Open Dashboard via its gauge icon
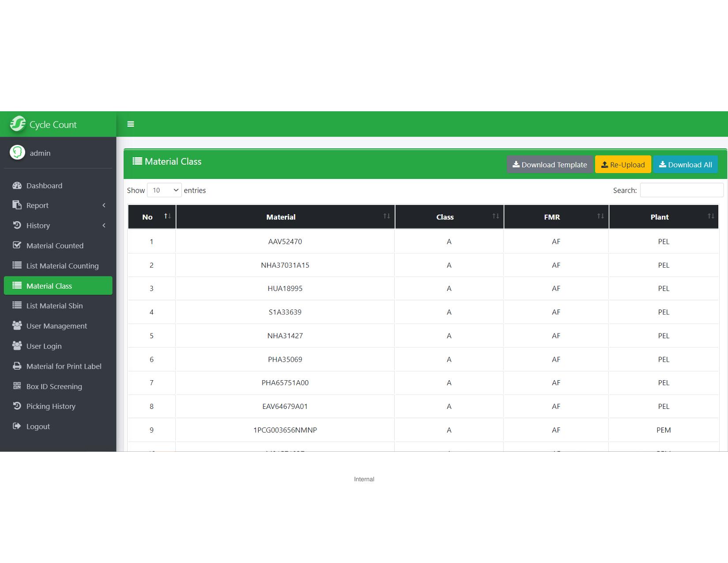 click(x=17, y=185)
